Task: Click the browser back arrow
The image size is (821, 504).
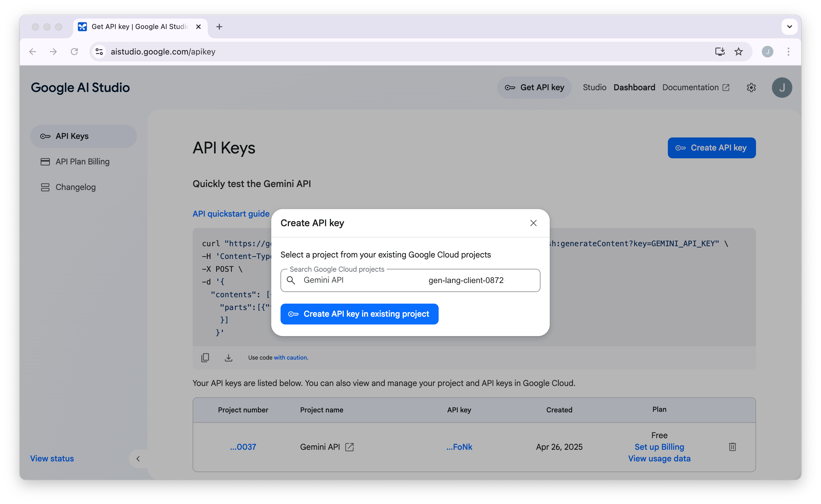Action: coord(33,51)
